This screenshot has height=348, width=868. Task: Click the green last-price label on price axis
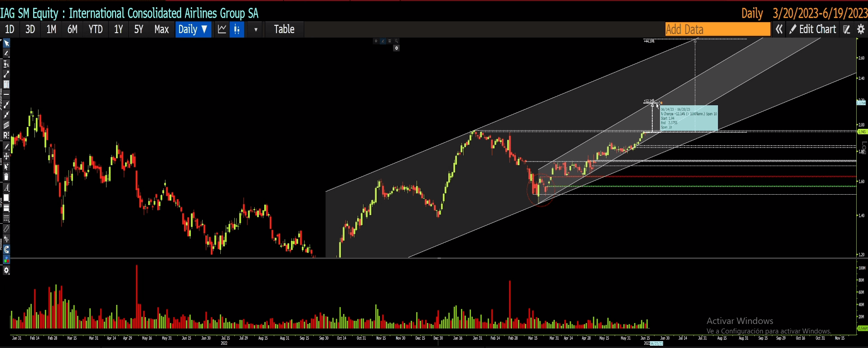(862, 132)
